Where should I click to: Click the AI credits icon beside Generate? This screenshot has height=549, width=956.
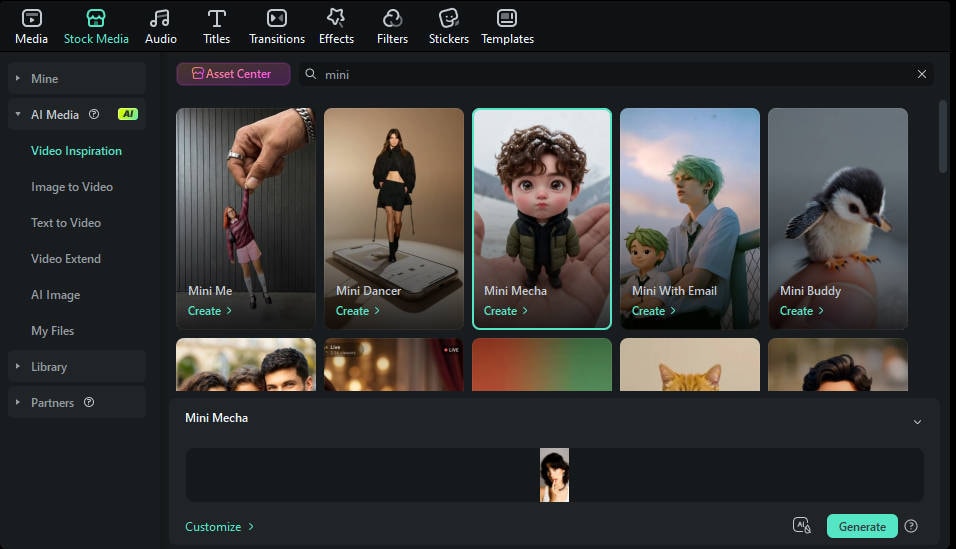[x=802, y=525]
